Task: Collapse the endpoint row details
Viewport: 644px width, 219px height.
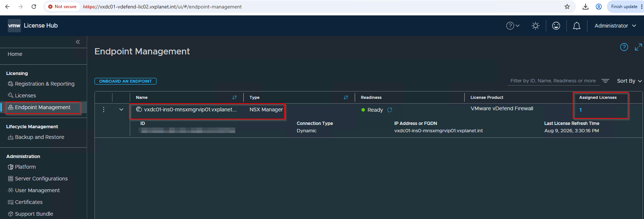Action: (x=121, y=109)
